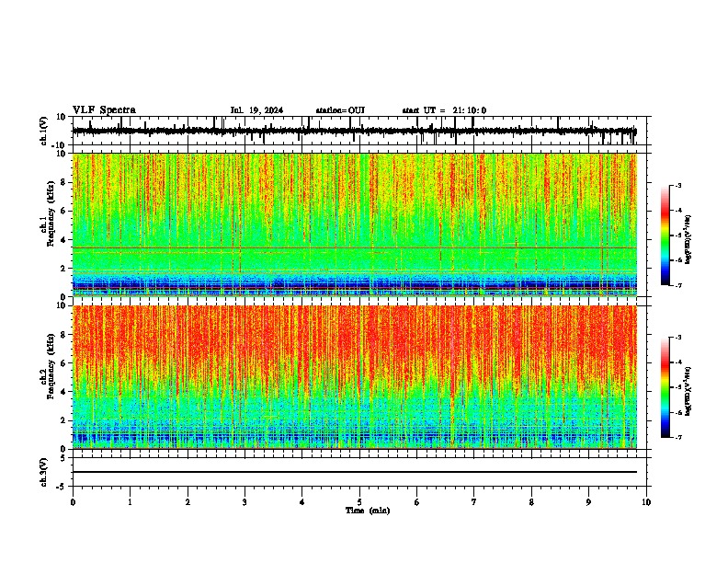Click time axis tick label "4"

click(302, 502)
